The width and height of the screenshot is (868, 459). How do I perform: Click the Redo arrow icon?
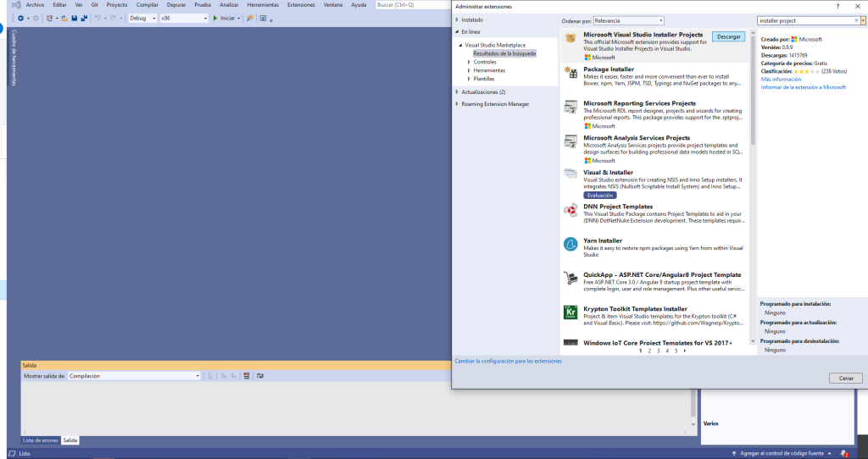[x=113, y=19]
